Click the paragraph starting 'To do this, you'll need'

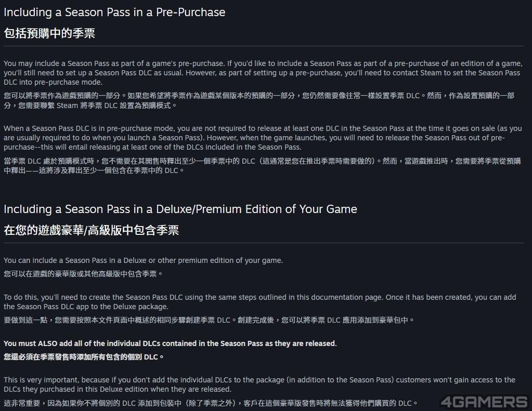(x=260, y=302)
